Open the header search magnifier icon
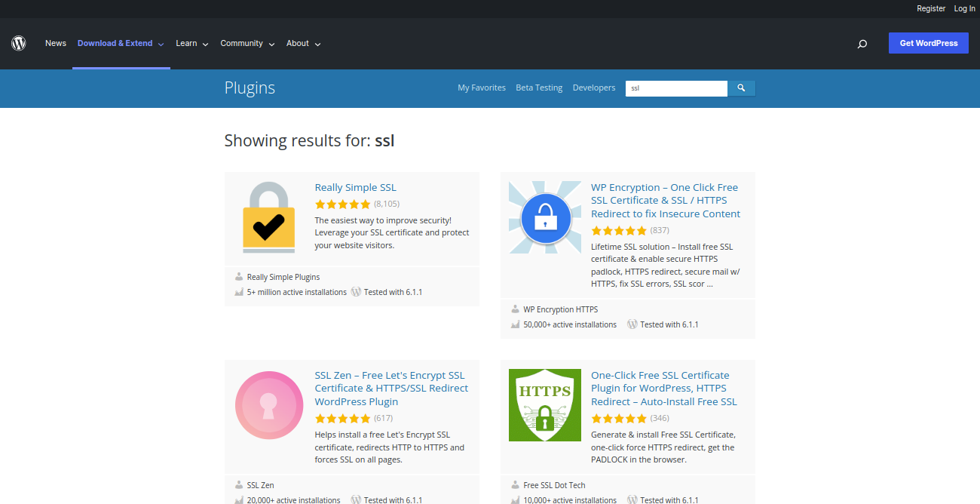This screenshot has height=504, width=980. (x=862, y=44)
